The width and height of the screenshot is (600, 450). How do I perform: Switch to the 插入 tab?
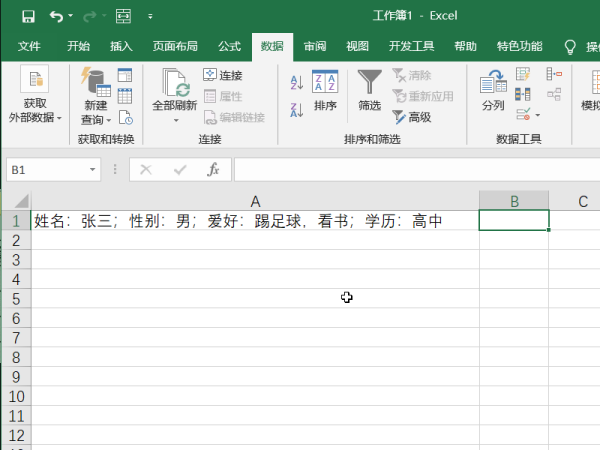(121, 46)
